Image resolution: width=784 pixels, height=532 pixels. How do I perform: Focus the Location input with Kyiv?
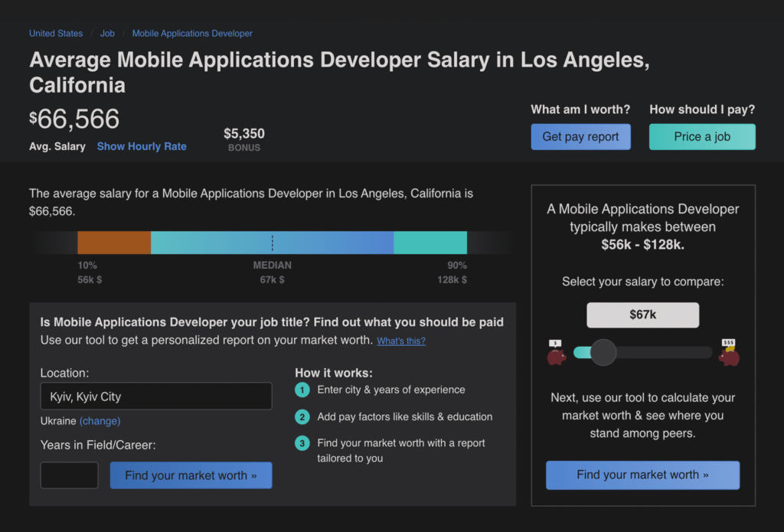pyautogui.click(x=156, y=396)
